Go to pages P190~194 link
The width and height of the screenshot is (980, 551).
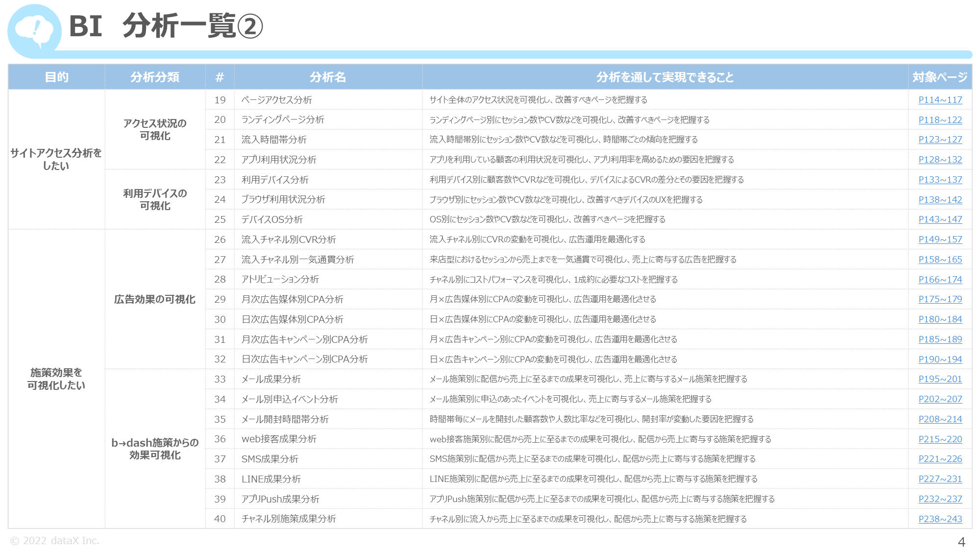[940, 359]
